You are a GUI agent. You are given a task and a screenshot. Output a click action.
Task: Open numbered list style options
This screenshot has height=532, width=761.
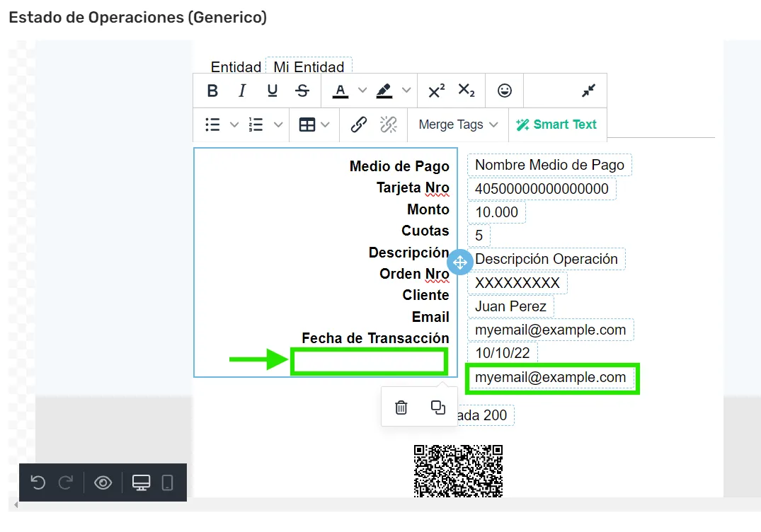pyautogui.click(x=278, y=125)
